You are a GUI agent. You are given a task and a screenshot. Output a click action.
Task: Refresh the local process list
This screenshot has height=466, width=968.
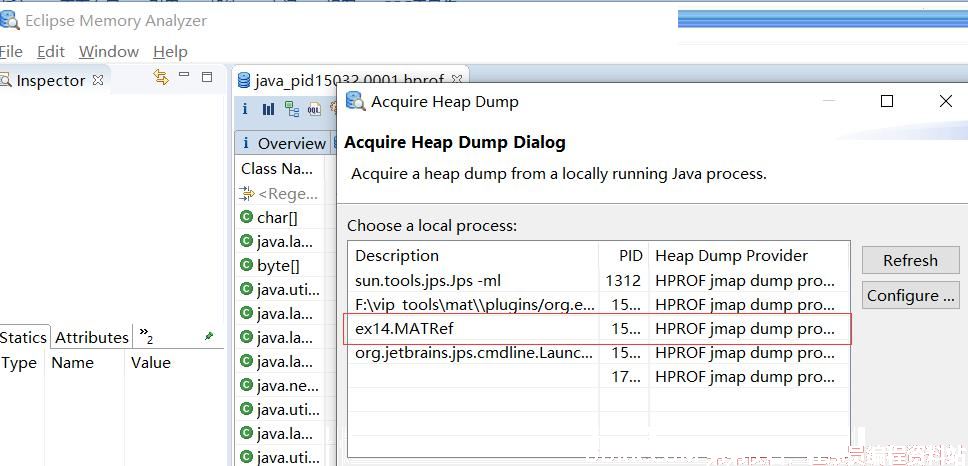911,260
